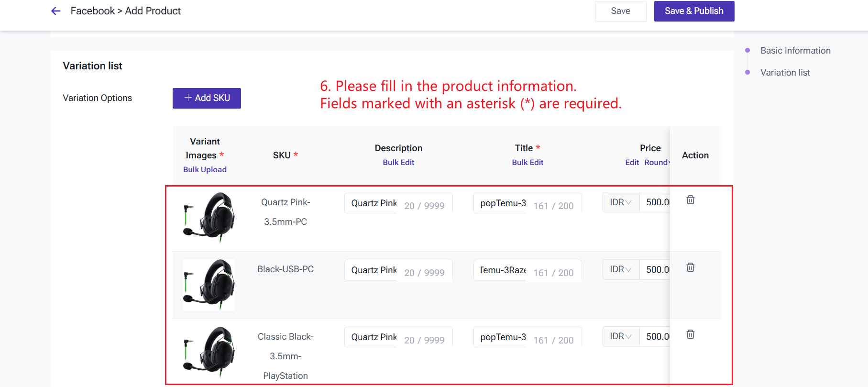Open IDR currency dropdown for Black-USB-PC row
The width and height of the screenshot is (868, 387).
pyautogui.click(x=621, y=270)
